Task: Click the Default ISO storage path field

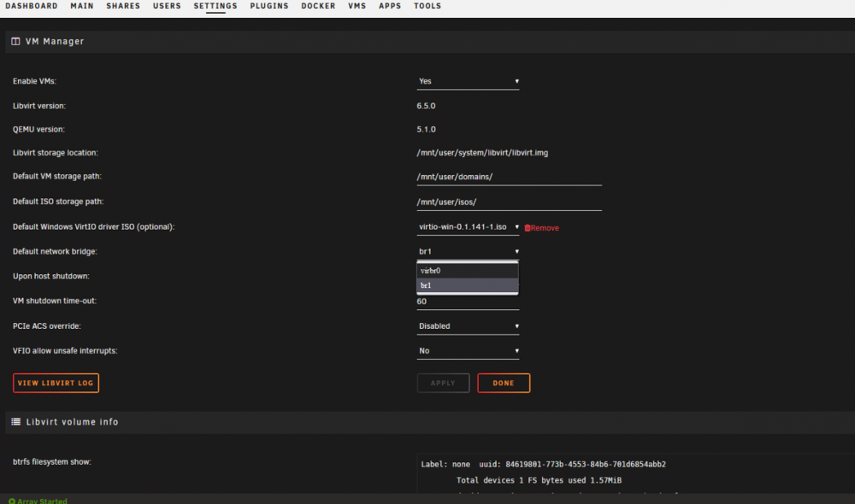Action: coord(510,202)
